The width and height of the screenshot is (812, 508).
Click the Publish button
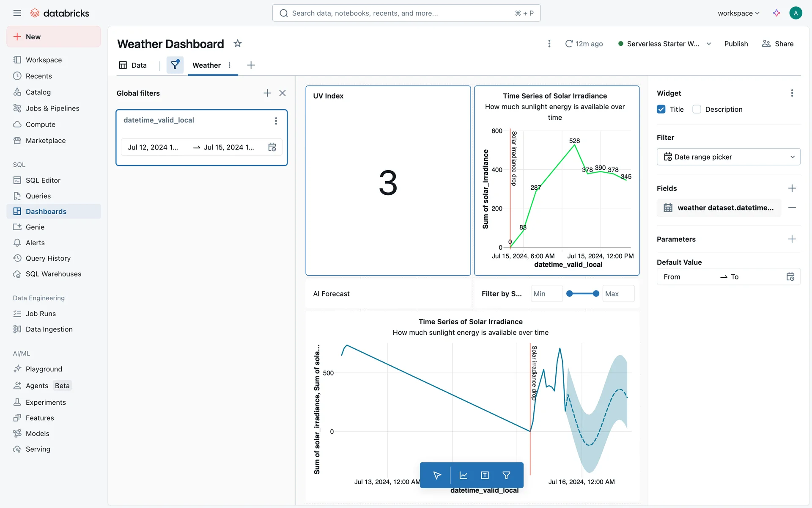(x=736, y=44)
